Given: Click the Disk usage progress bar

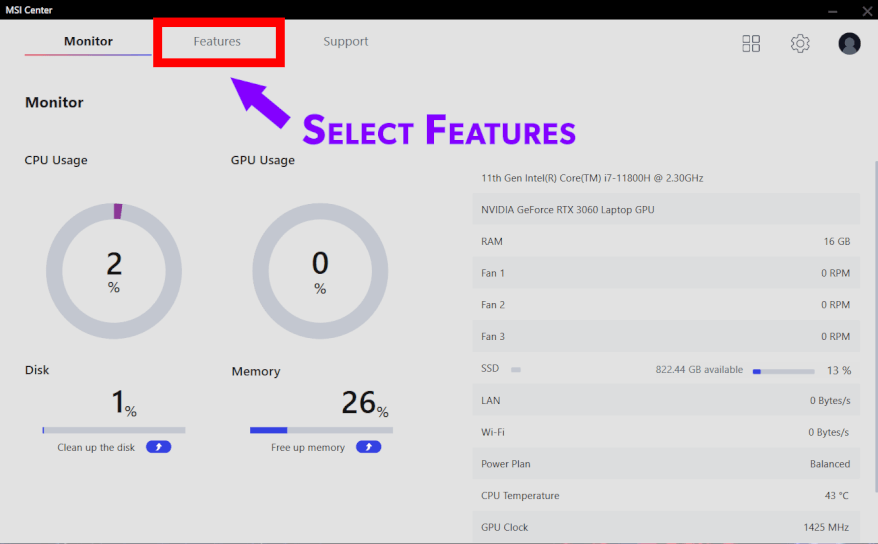Looking at the screenshot, I should [x=114, y=430].
